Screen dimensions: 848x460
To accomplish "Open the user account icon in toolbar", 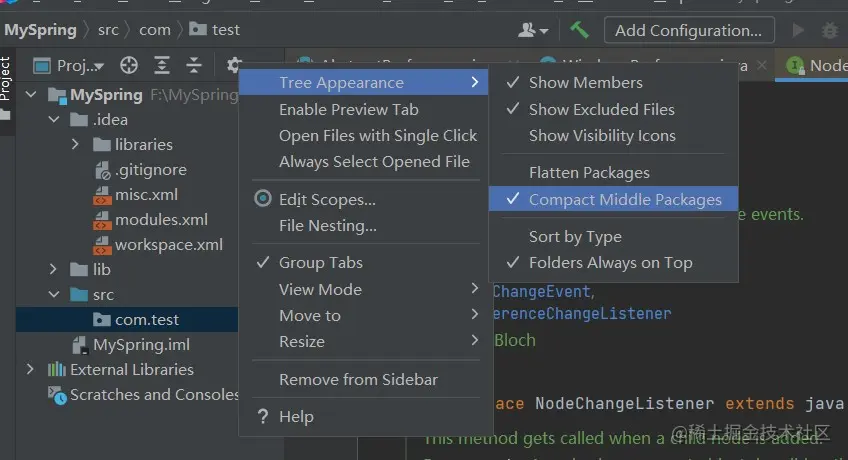I will (531, 30).
